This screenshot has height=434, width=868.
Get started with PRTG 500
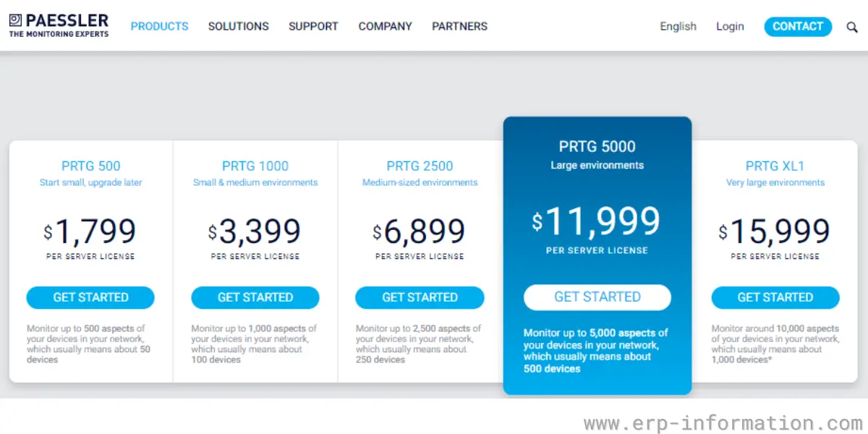click(x=90, y=297)
